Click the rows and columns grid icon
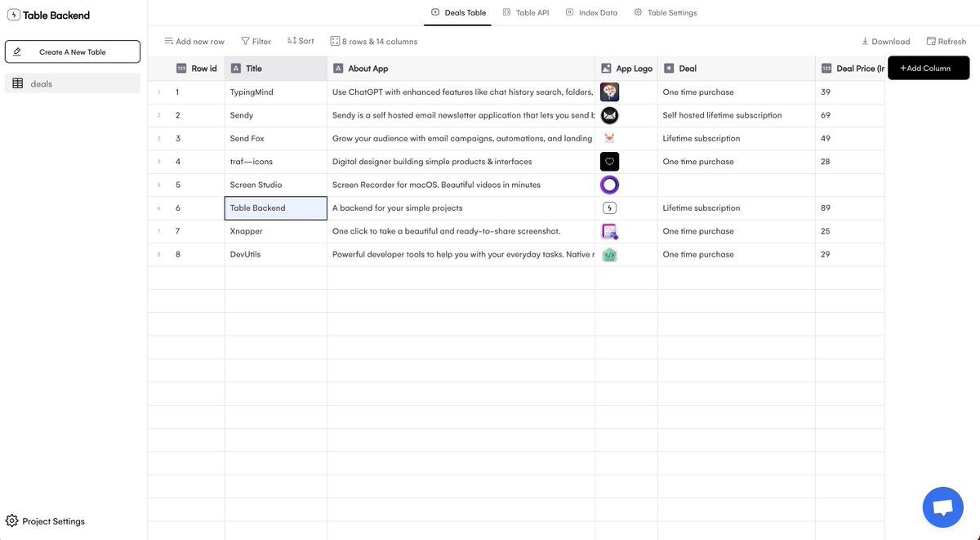Viewport: 980px width, 540px height. click(335, 41)
